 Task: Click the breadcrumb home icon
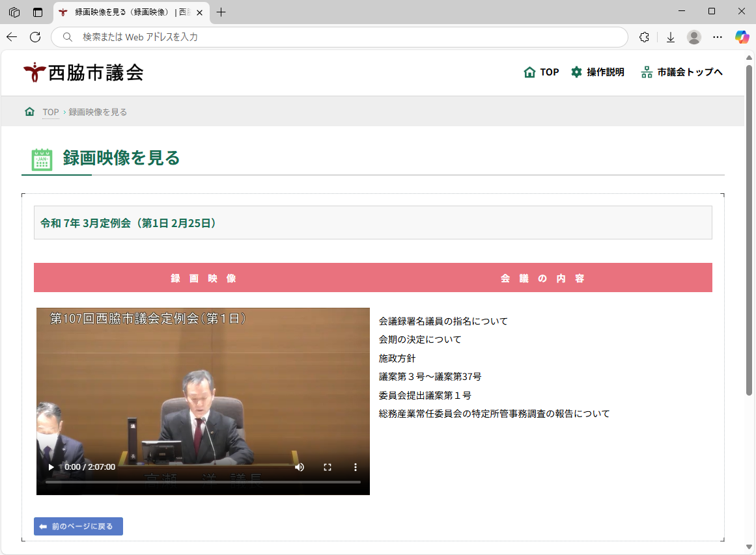point(30,111)
